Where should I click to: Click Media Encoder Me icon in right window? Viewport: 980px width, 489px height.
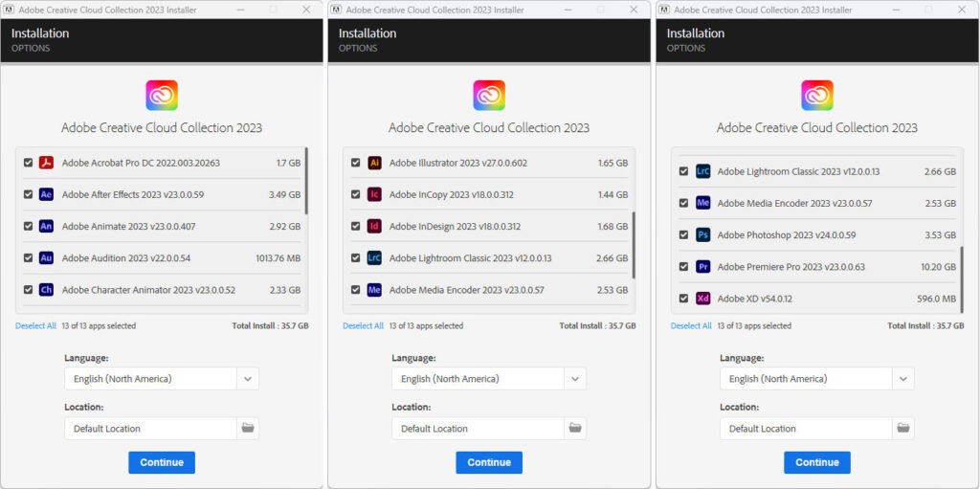[703, 203]
